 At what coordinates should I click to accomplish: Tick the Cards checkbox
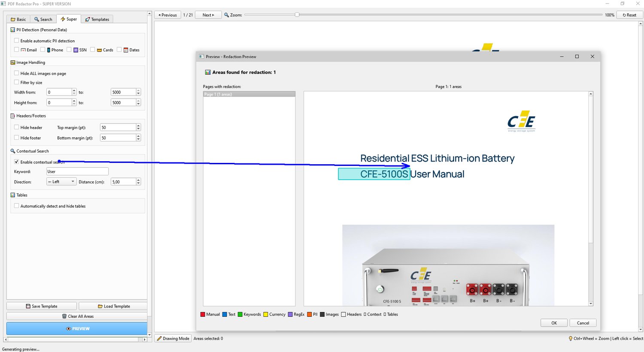(92, 50)
